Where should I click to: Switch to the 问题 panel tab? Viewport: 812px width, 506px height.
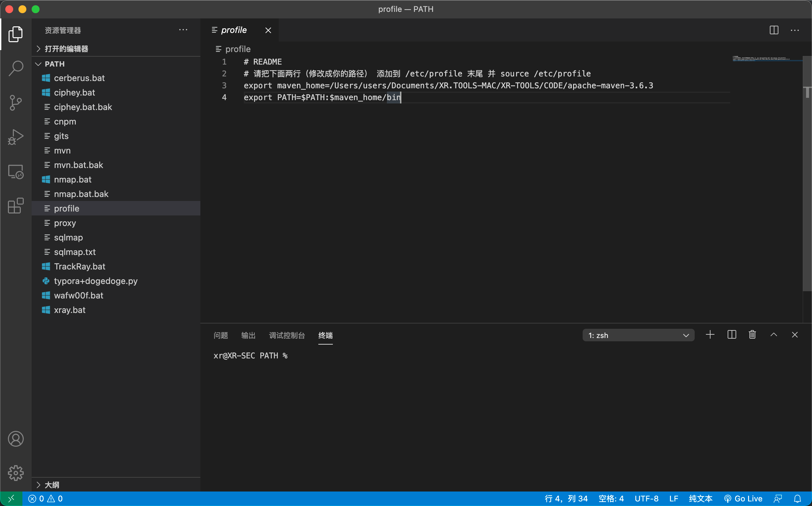coord(220,335)
